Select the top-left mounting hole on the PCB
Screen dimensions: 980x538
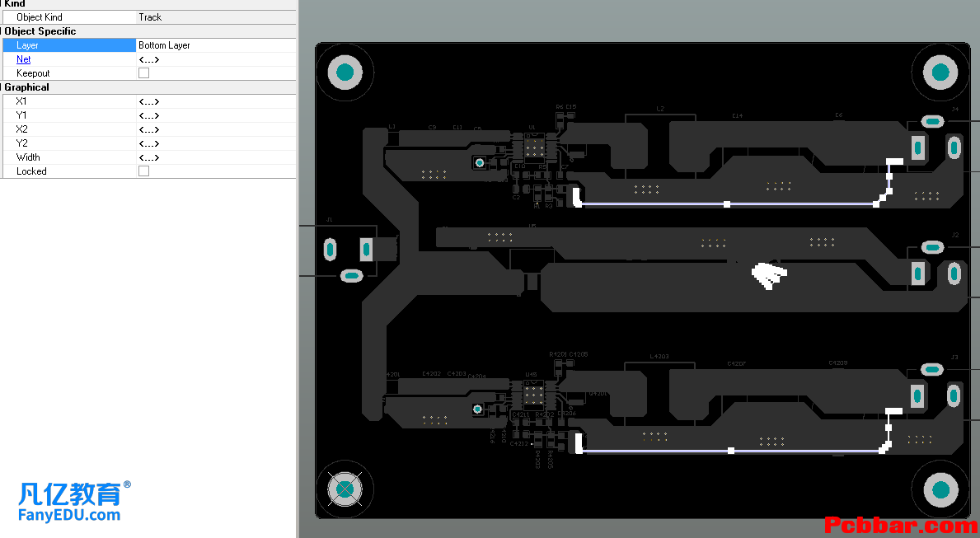pyautogui.click(x=345, y=73)
